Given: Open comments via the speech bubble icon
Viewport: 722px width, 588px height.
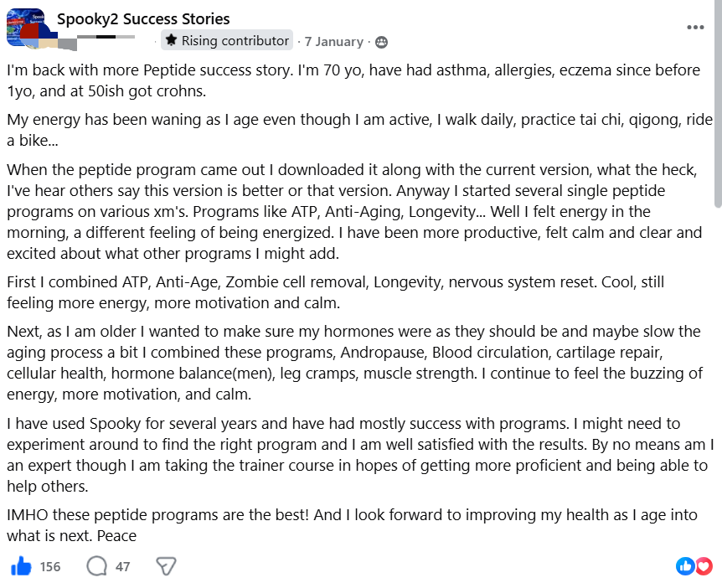Looking at the screenshot, I should 96,566.
